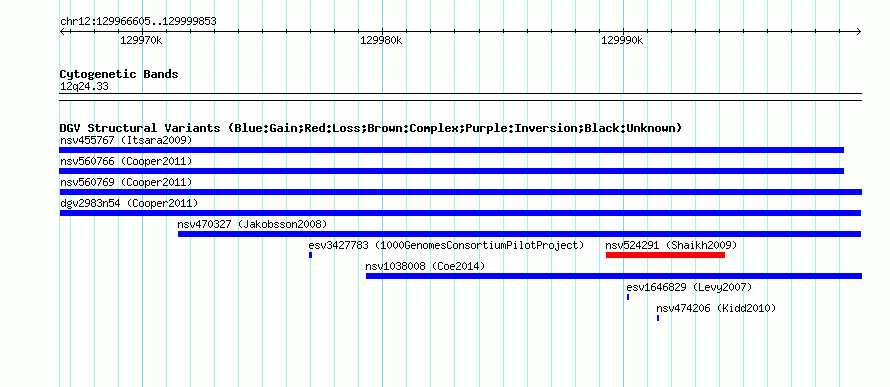Click the chr12:129966605..129999853 coordinate label
This screenshot has width=890, height=387.
(x=138, y=22)
